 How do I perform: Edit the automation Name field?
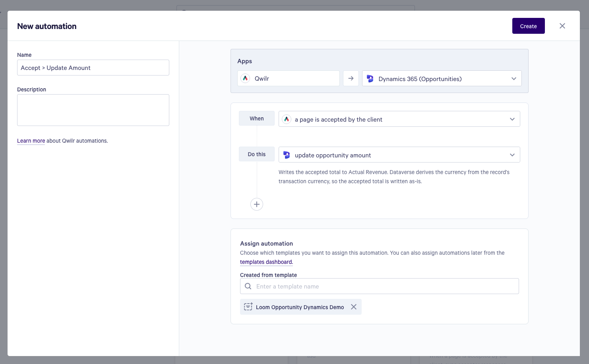pos(93,68)
